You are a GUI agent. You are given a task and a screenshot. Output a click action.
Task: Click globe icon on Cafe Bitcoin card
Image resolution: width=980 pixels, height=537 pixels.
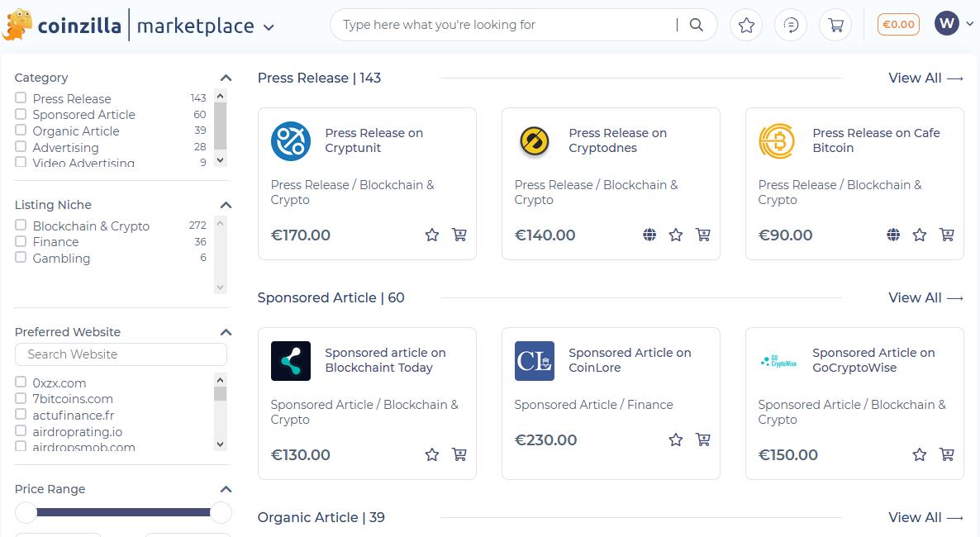(893, 235)
